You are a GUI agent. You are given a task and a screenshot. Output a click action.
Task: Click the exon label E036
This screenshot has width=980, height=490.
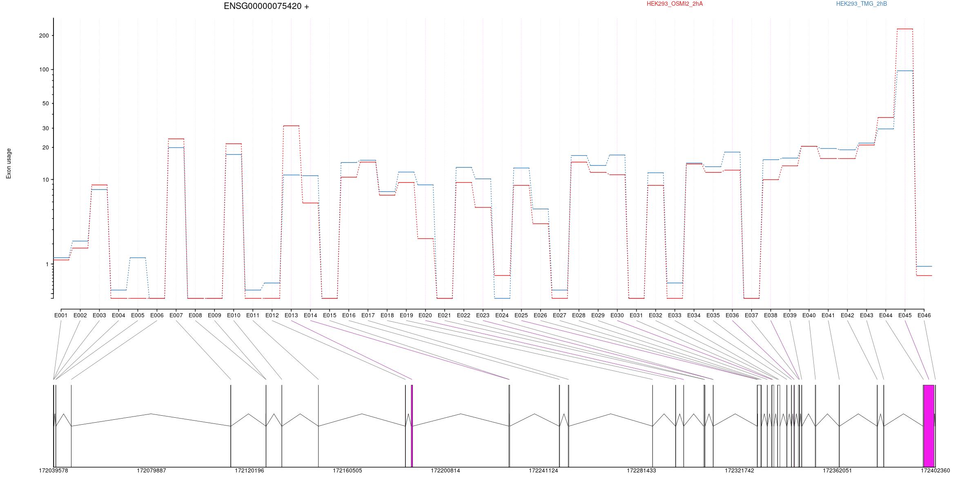pyautogui.click(x=732, y=315)
